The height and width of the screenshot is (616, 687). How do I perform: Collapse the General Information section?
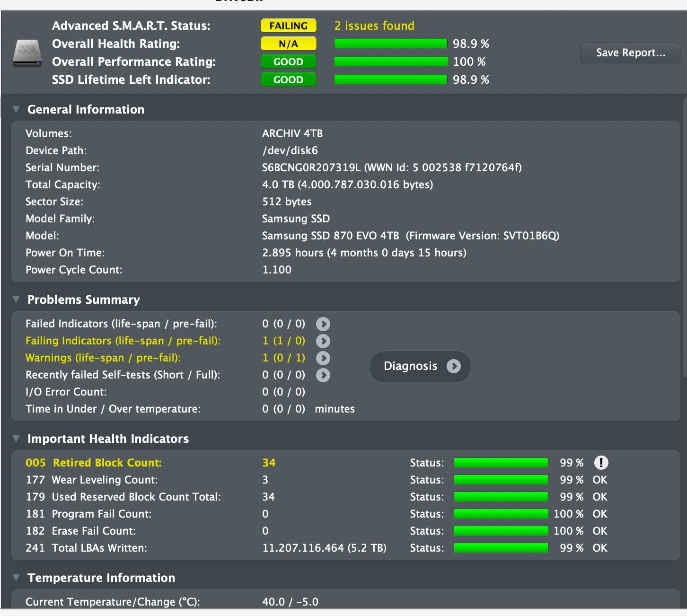point(16,109)
